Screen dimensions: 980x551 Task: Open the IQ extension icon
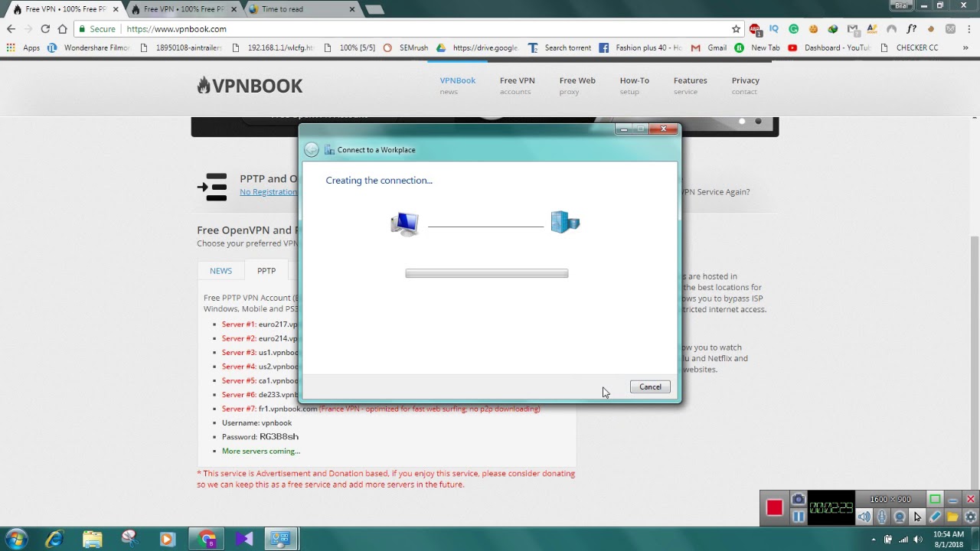point(774,29)
